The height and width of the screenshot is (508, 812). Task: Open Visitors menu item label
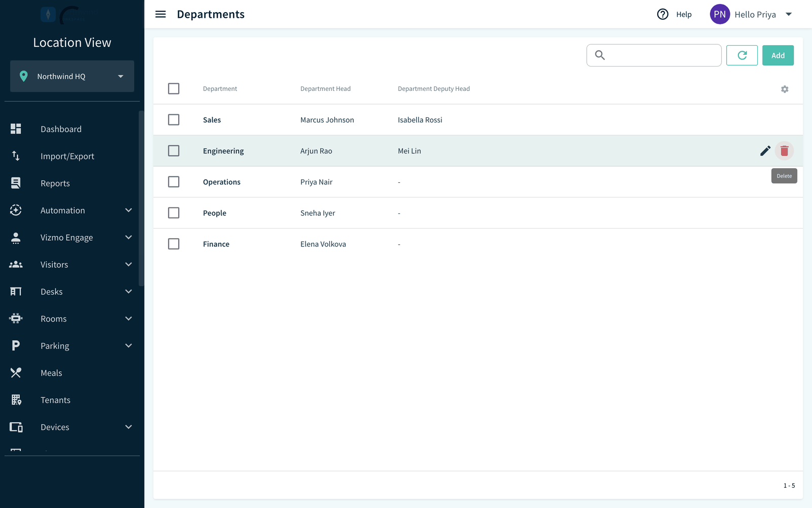pyautogui.click(x=54, y=265)
